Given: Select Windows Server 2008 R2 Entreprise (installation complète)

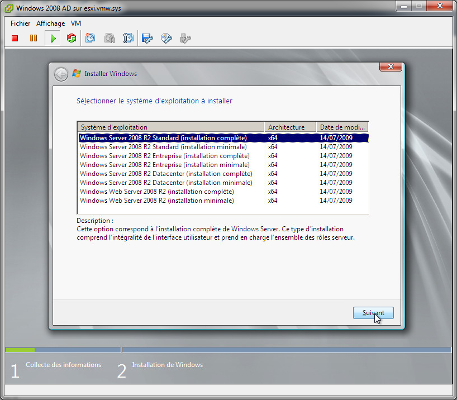Looking at the screenshot, I should (x=224, y=156).
